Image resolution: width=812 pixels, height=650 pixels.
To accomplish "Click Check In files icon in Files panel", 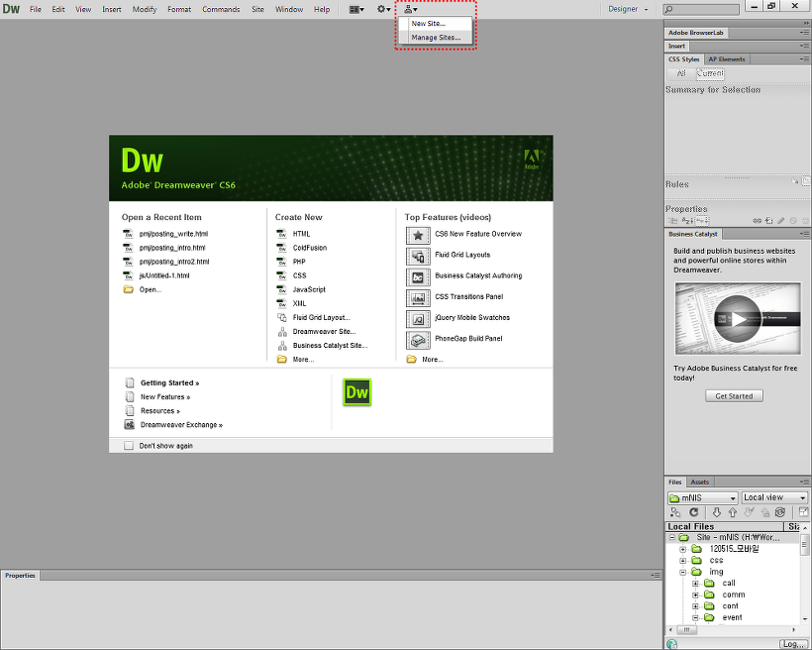I will coord(764,512).
